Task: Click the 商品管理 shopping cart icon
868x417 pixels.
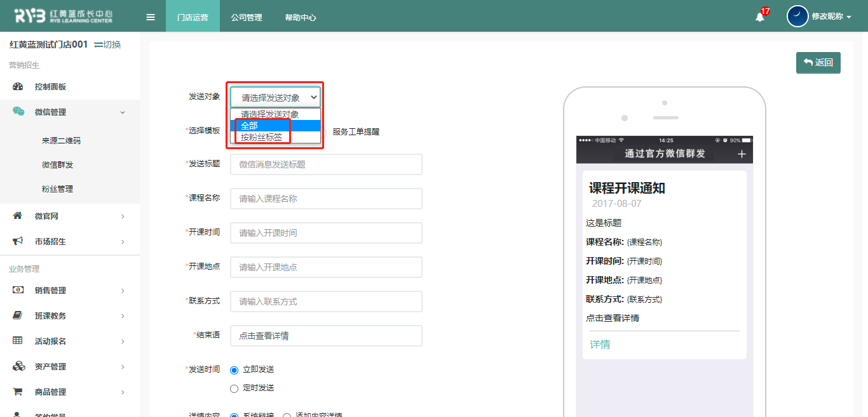Action: click(18, 392)
